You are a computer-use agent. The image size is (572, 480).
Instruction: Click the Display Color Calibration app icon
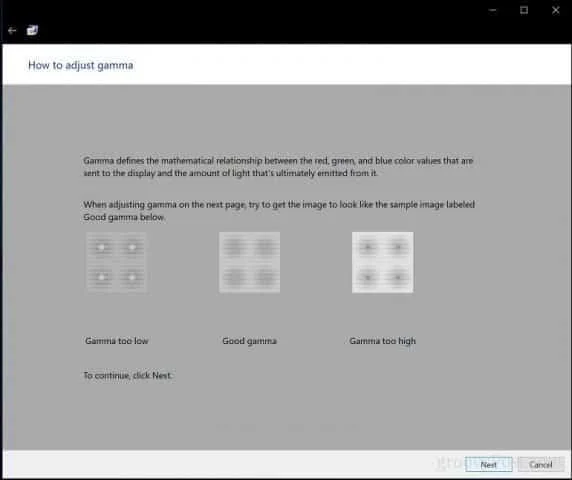click(32, 30)
